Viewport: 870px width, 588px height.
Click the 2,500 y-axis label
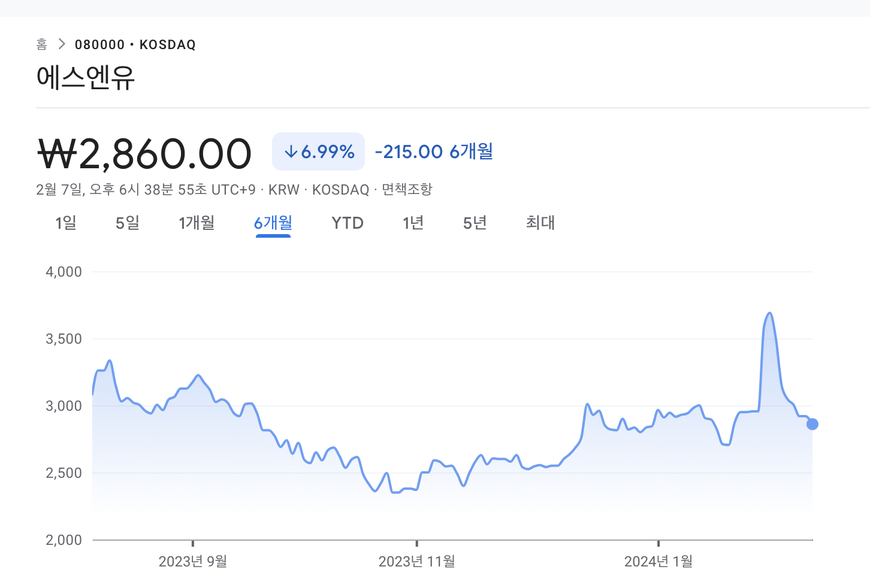pyautogui.click(x=64, y=473)
